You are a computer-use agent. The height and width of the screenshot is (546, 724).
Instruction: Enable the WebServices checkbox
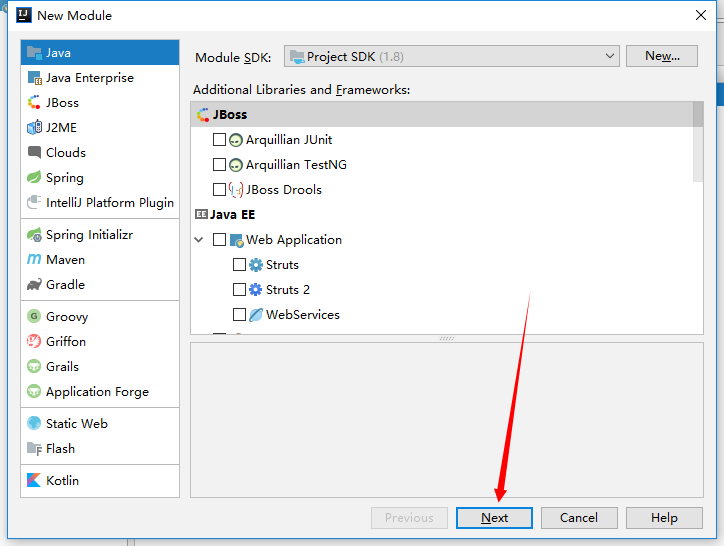(239, 314)
